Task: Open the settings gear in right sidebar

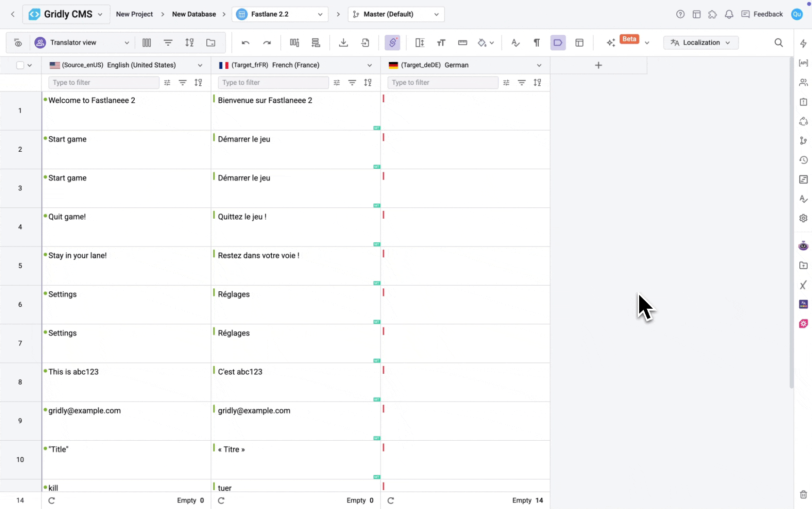Action: pos(803,218)
